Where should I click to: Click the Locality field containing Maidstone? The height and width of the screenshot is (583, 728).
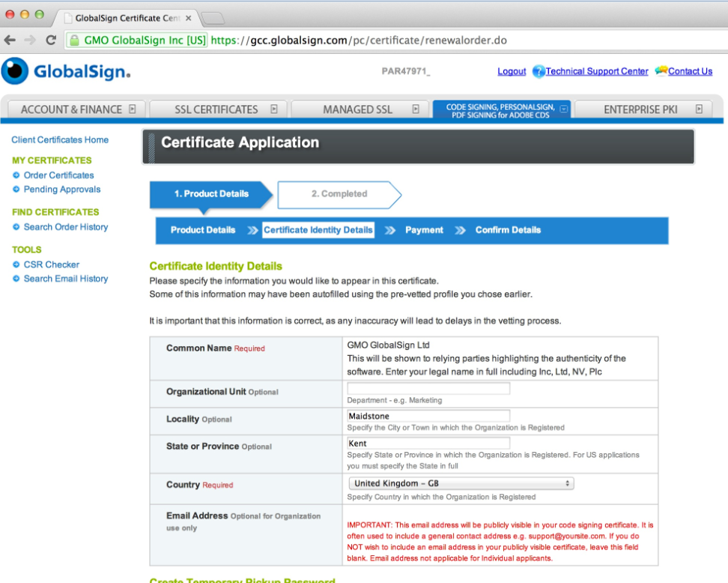(428, 416)
